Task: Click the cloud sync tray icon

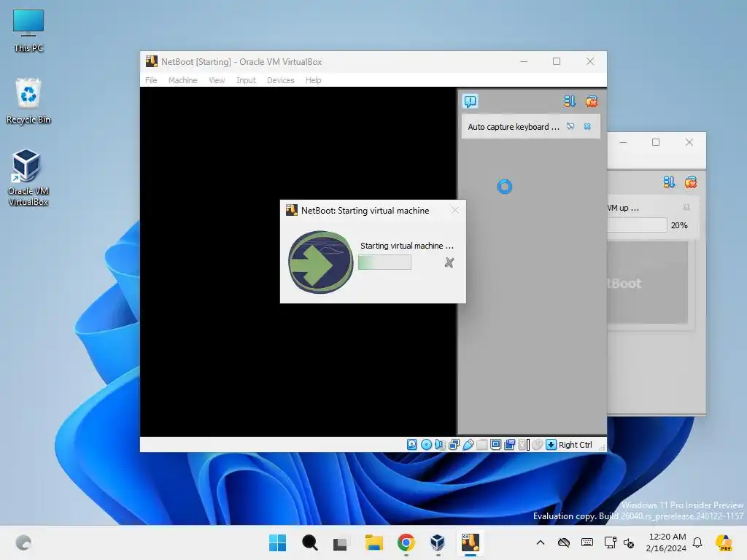Action: click(x=564, y=542)
